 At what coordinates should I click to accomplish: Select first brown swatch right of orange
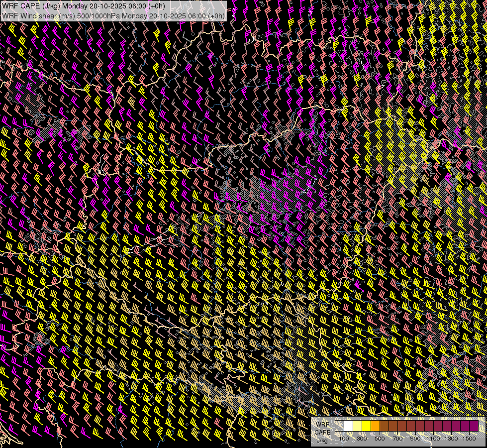pyautogui.click(x=384, y=426)
